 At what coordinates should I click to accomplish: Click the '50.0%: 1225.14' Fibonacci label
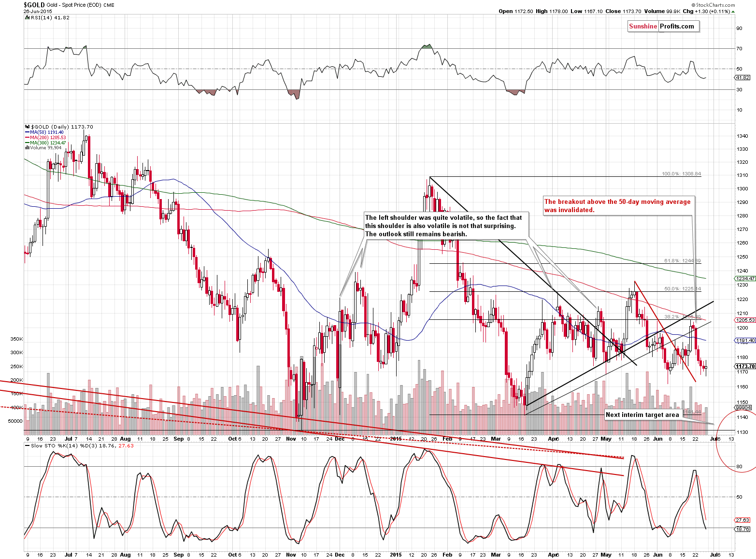point(682,289)
